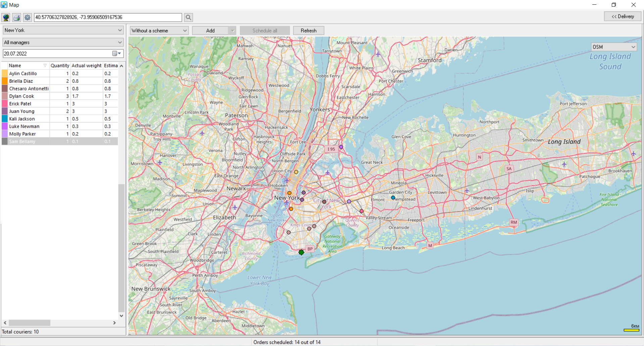Click the pink marker near Valley Stream
This screenshot has height=346, width=644.
click(x=361, y=211)
